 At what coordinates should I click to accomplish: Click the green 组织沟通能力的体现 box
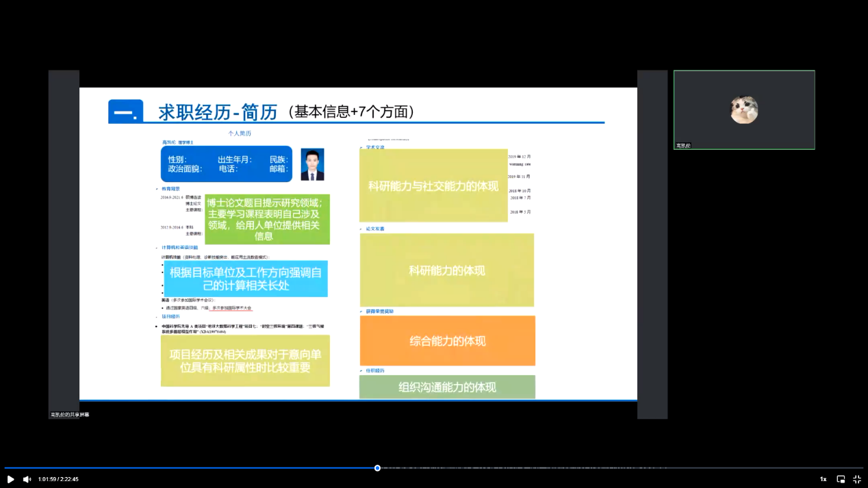[x=447, y=387]
